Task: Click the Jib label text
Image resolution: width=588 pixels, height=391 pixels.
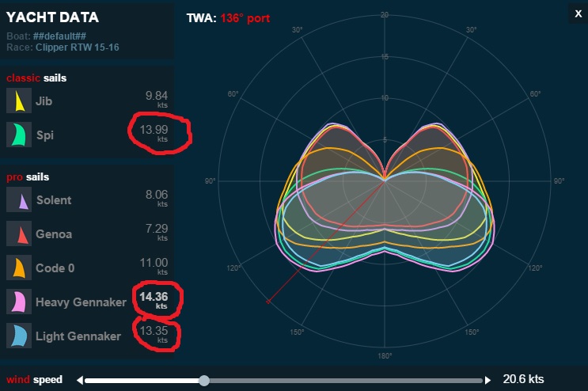Action: 44,101
